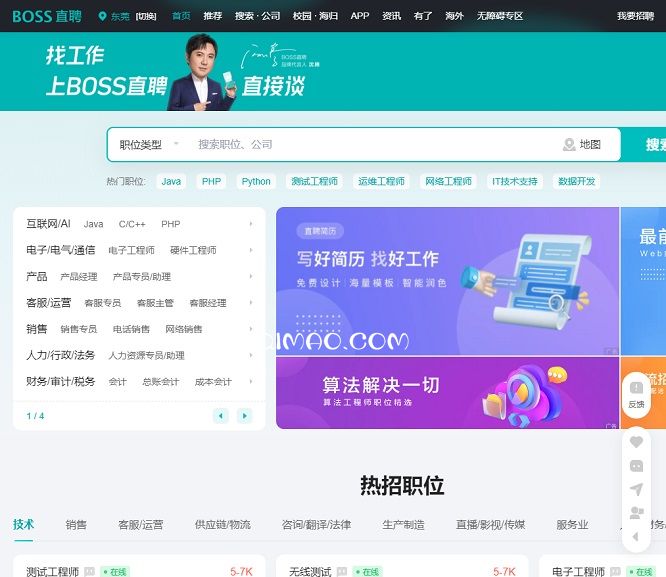Select the PHP hot job tag

(x=211, y=181)
